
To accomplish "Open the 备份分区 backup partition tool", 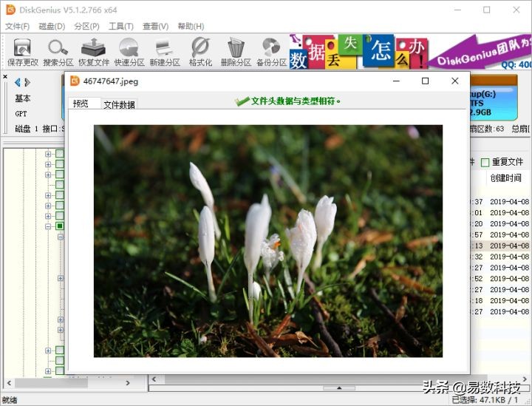I will [271, 52].
